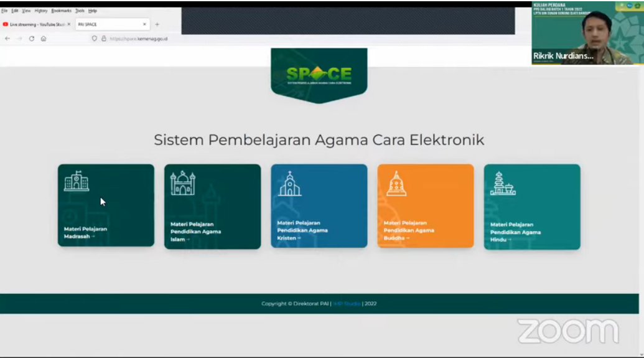Click the SPACE logo banner
644x358 pixels.
319,75
